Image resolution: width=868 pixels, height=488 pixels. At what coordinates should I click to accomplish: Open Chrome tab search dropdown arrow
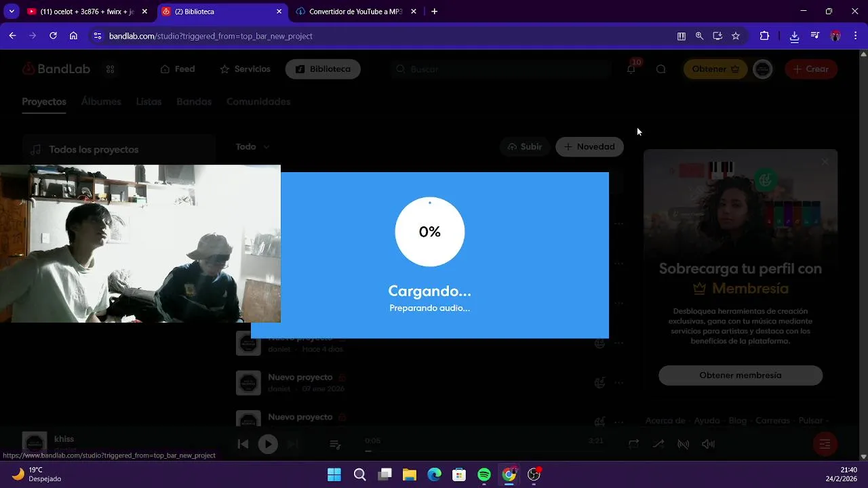tap(12, 12)
